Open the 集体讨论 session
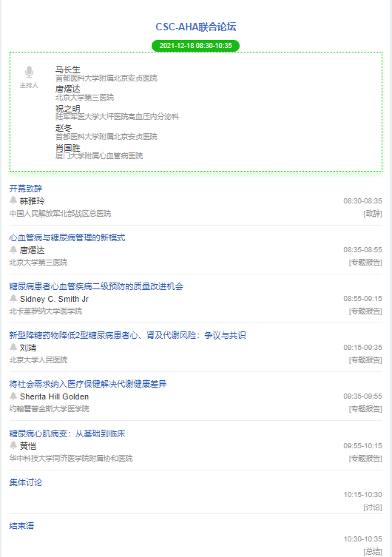 (x=26, y=482)
